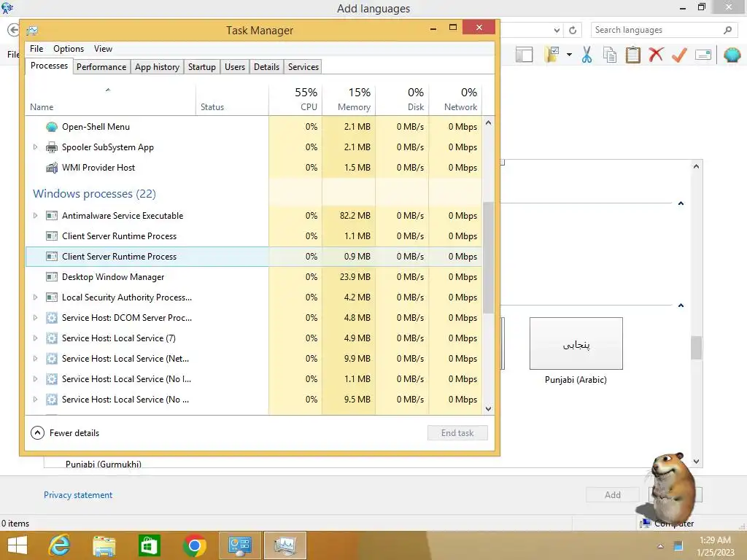Click the taskbar clock showing 1:29 AM
The width and height of the screenshot is (747, 560).
[x=715, y=546]
